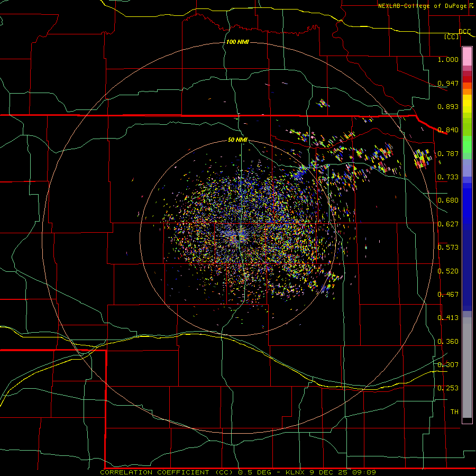This screenshot has width=476, height=476.
Task: Click the 0.840 color scale label
Action: click(x=448, y=130)
